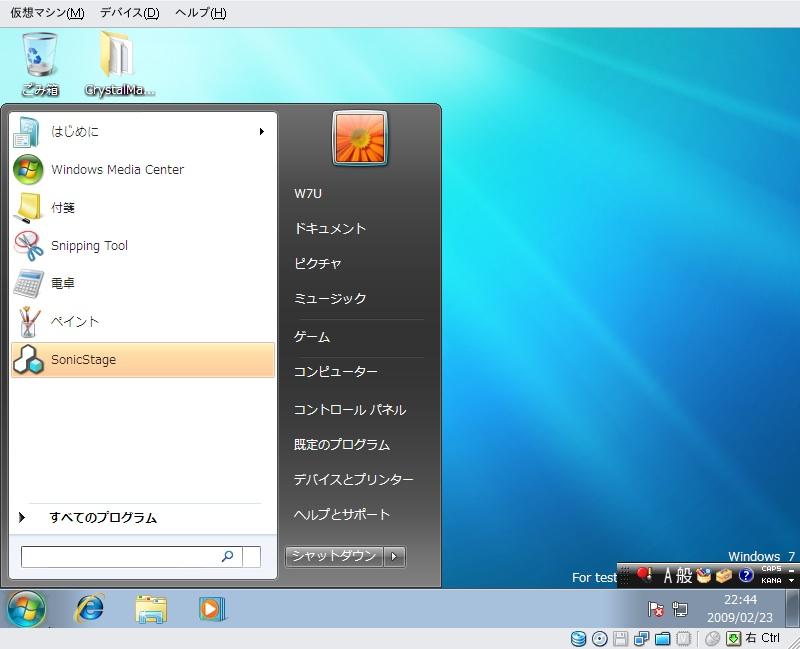Open ドキュメント documents
The image size is (800, 649).
tap(330, 229)
